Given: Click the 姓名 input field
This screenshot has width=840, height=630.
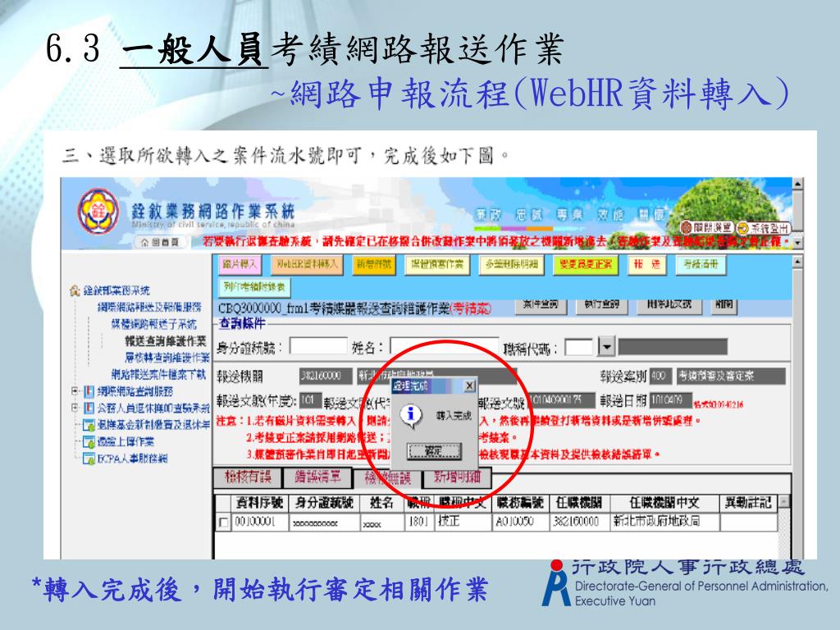Looking at the screenshot, I should [x=444, y=347].
